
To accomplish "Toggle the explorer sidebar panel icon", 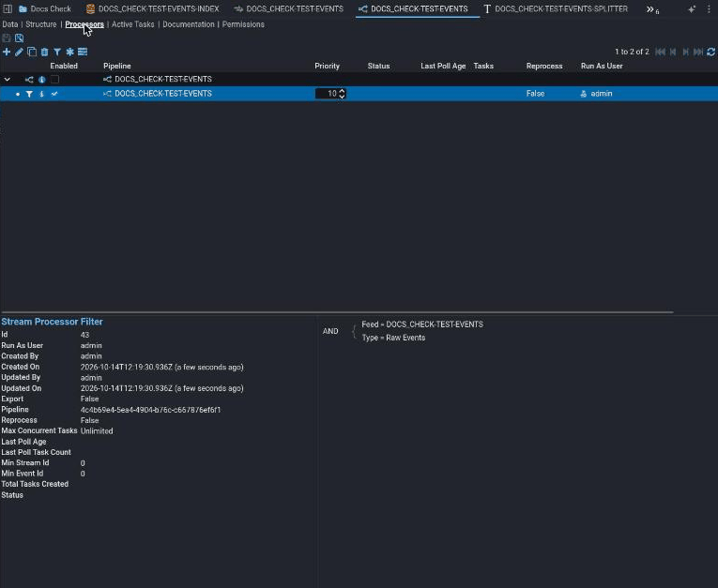I will click(x=8, y=8).
